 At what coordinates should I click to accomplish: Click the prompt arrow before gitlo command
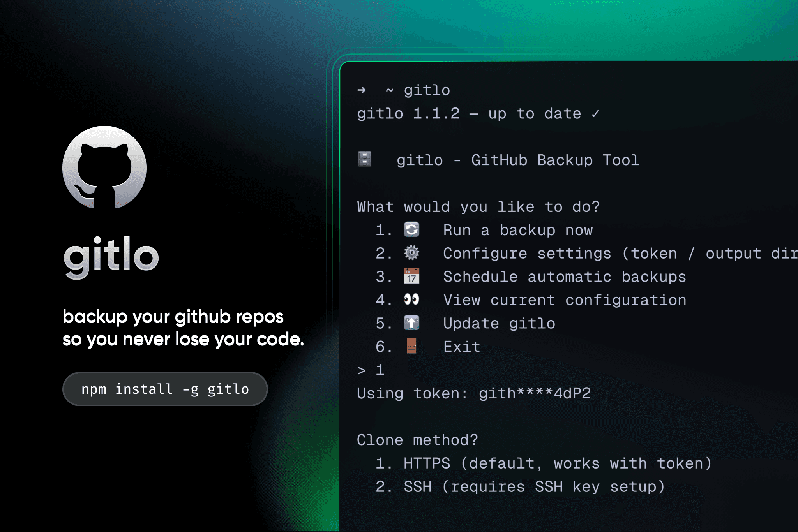[362, 90]
